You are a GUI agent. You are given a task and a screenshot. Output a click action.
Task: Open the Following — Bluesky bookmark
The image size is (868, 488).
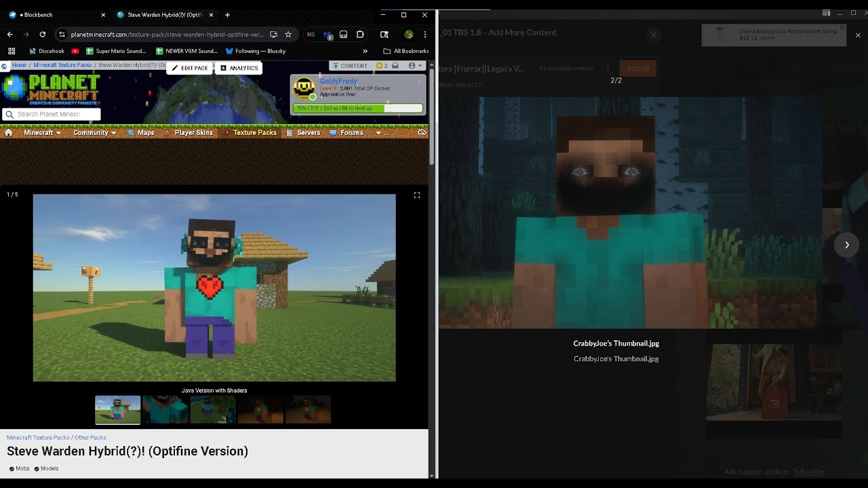[256, 51]
